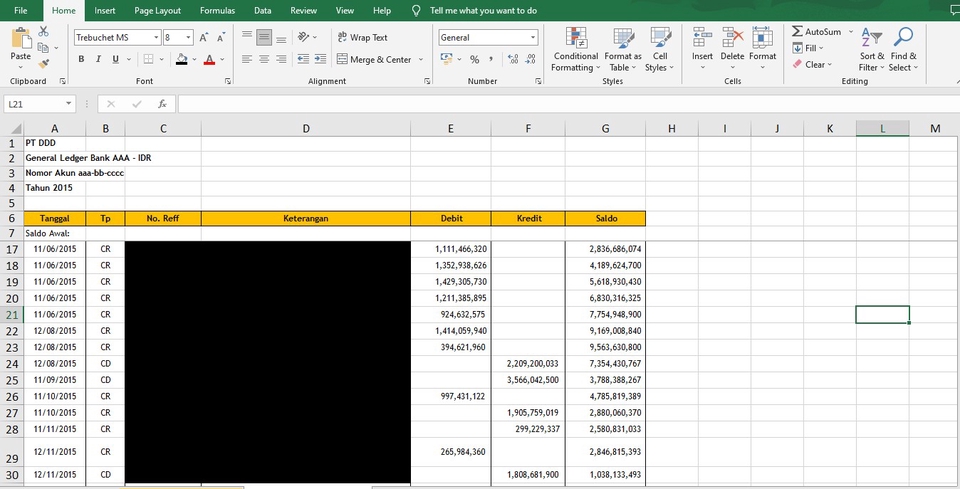This screenshot has height=489, width=960.
Task: Align text right
Action: (x=281, y=59)
